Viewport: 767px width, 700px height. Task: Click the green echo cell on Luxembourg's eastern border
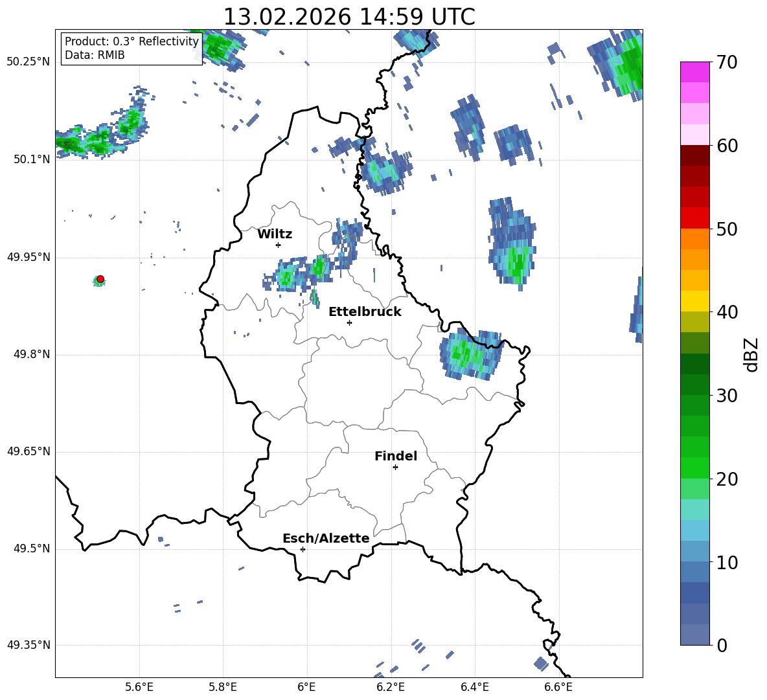[x=470, y=354]
